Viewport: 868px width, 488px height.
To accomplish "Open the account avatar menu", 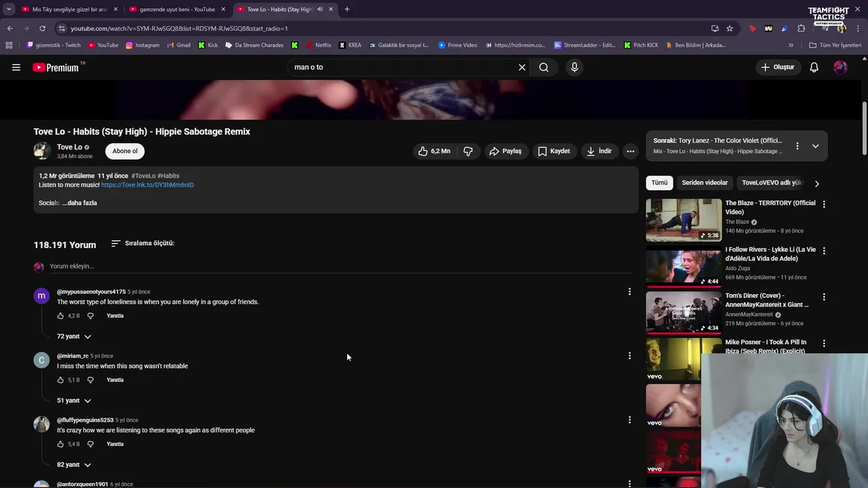I will (840, 67).
